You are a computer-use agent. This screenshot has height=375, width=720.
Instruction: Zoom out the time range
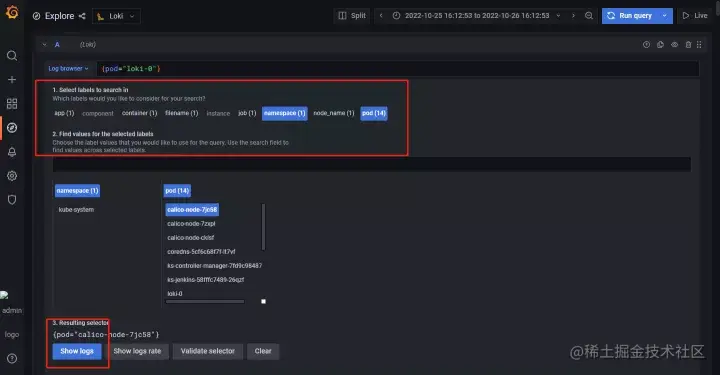coord(589,16)
